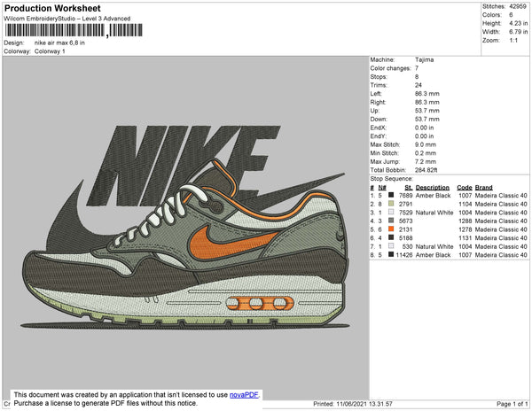Viewport: 532px width, 411px height.
Task: Click the Code column header
Action: point(464,187)
